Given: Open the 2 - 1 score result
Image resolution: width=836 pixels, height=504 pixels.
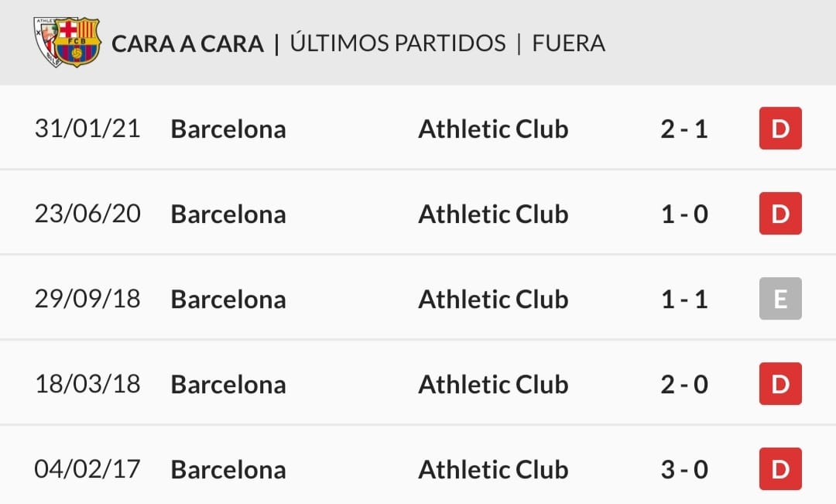Looking at the screenshot, I should click(684, 129).
